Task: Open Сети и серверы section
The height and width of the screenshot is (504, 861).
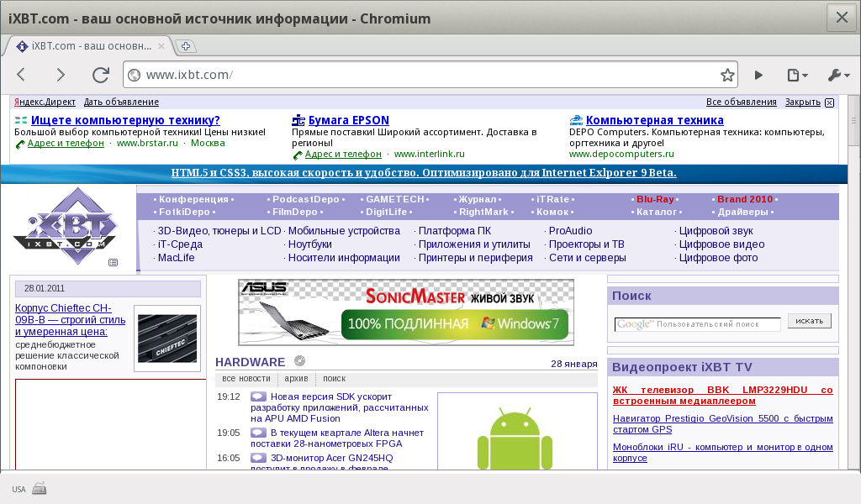Action: 587,258
